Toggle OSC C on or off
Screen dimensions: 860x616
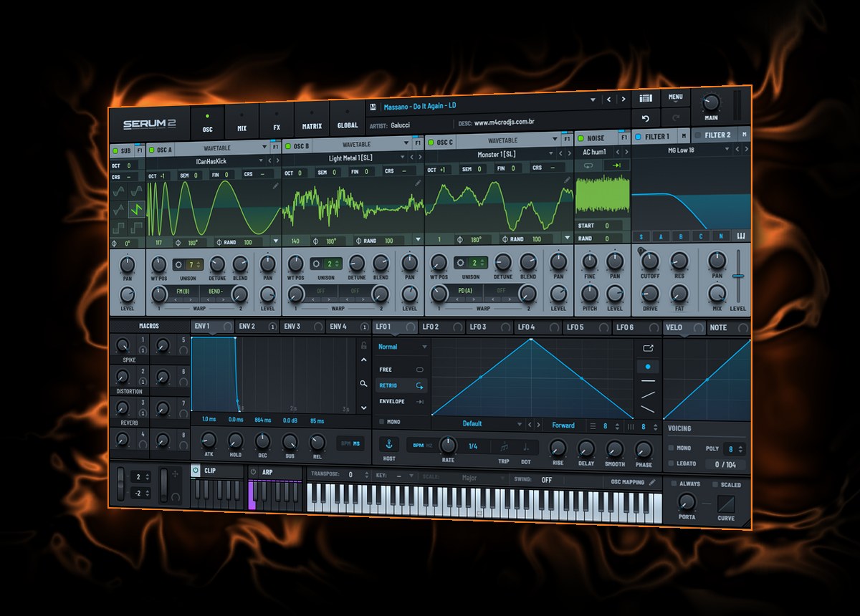coord(431,143)
